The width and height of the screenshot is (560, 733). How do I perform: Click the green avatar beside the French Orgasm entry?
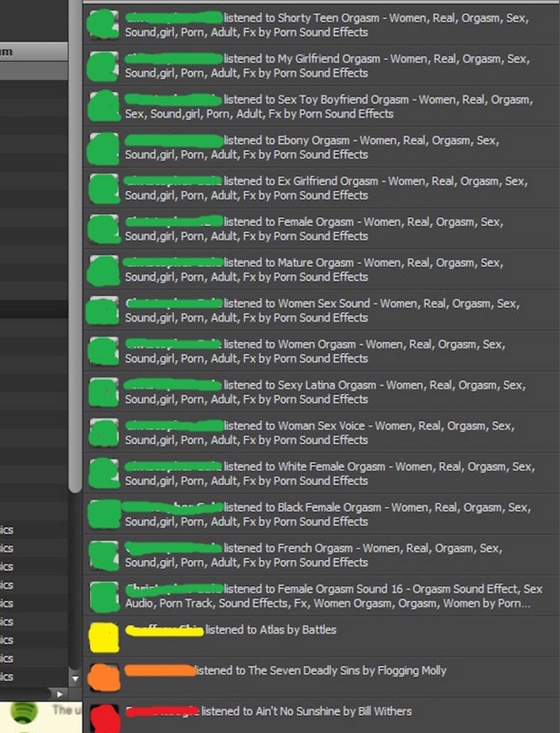(103, 555)
